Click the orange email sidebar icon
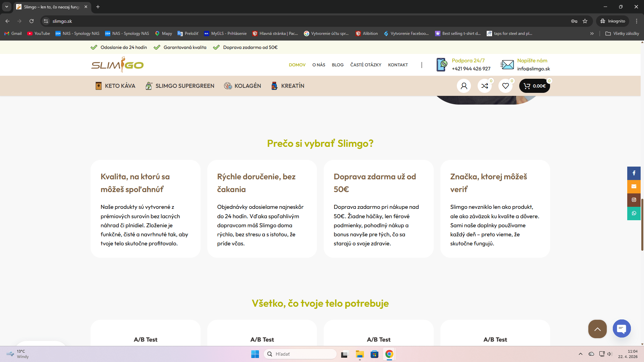 point(634,187)
